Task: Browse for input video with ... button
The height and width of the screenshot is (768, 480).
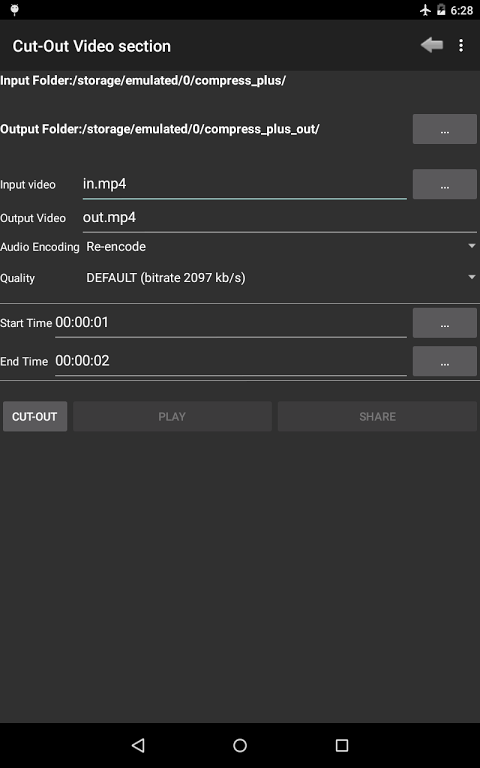Action: click(x=445, y=184)
